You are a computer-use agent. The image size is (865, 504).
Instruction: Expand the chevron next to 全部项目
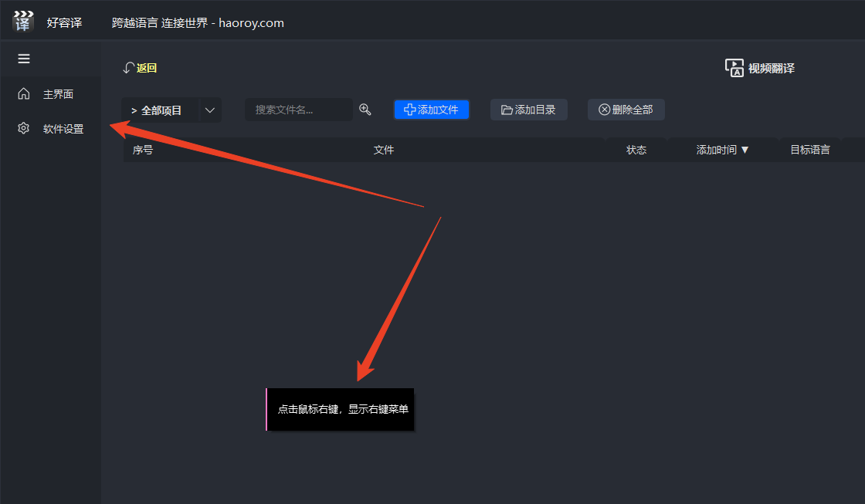click(x=210, y=110)
